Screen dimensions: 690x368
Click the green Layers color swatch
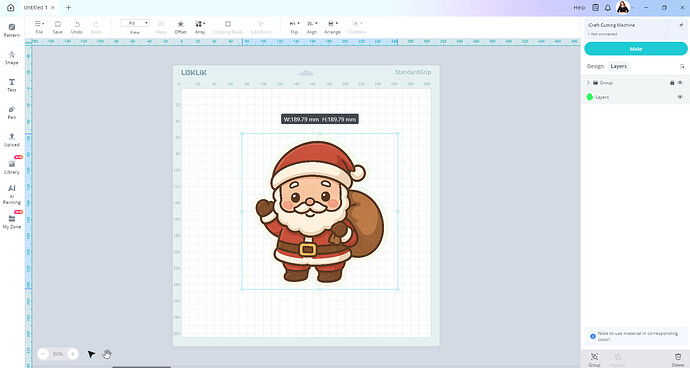[x=590, y=97]
